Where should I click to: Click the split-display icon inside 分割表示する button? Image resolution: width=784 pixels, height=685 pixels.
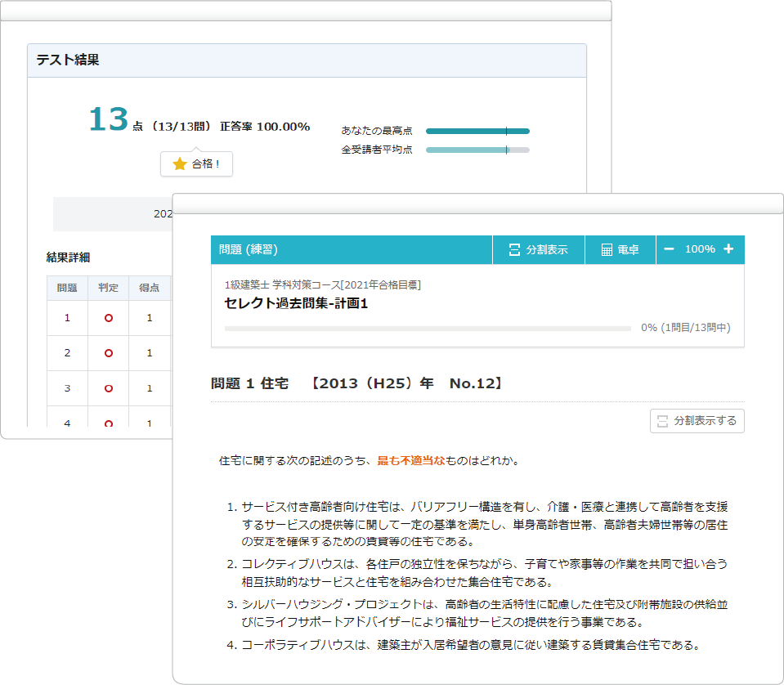(661, 421)
